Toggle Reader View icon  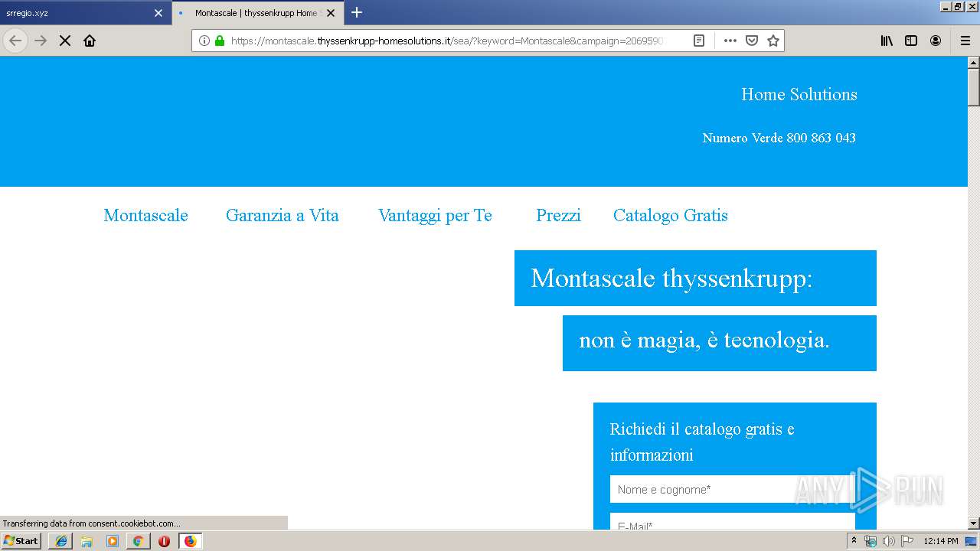pyautogui.click(x=699, y=41)
